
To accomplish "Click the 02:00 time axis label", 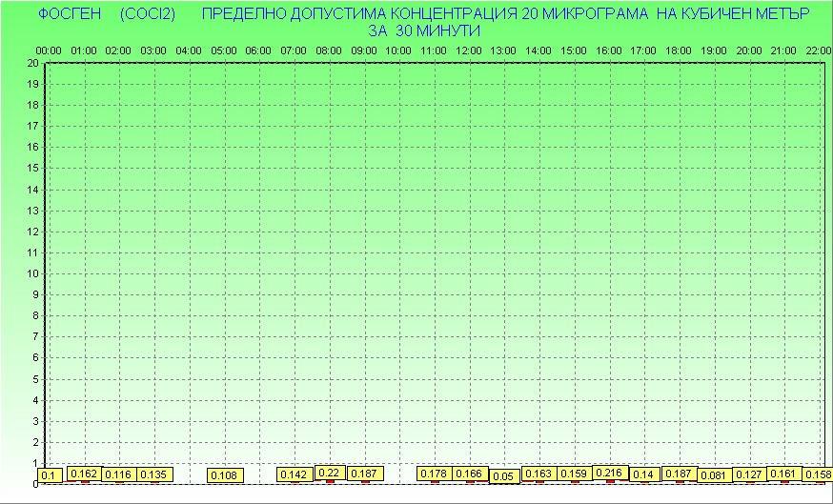I will point(118,51).
